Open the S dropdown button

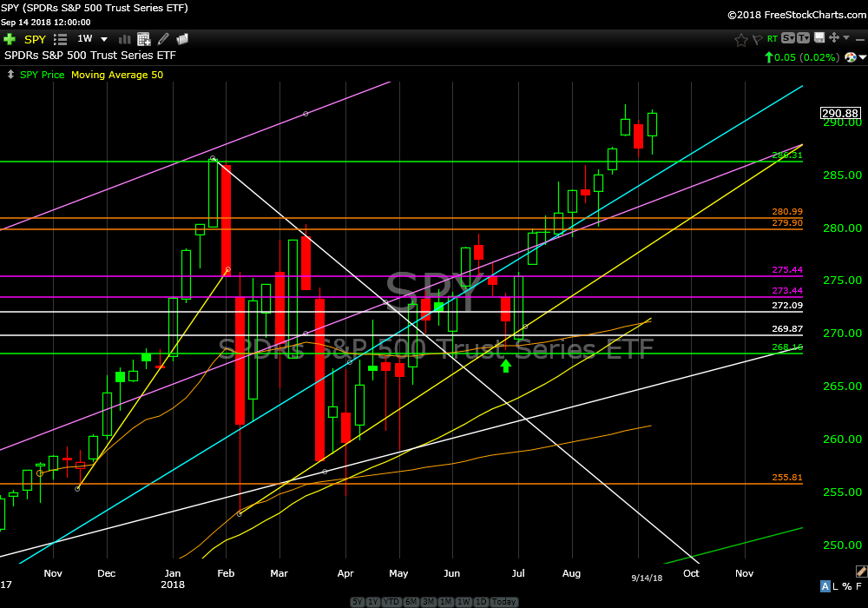tap(788, 38)
